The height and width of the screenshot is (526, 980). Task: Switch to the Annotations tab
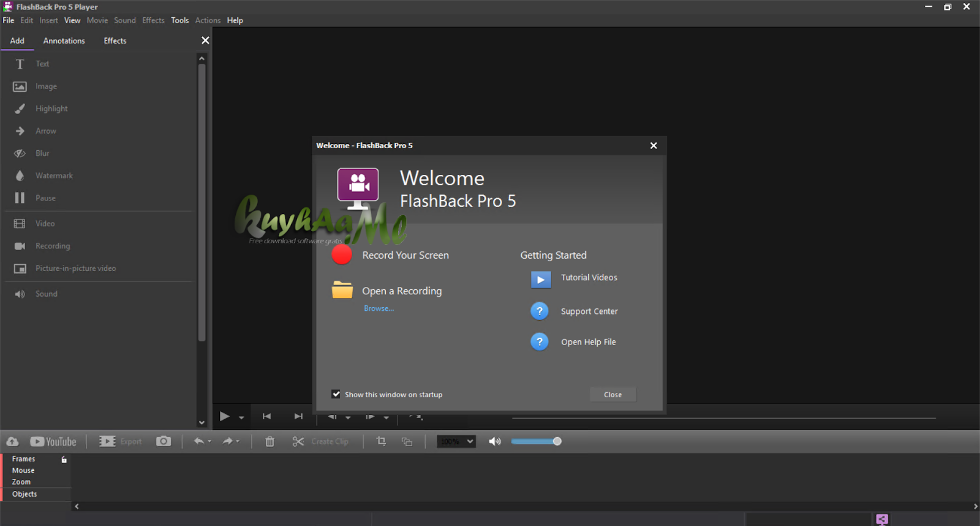coord(64,40)
